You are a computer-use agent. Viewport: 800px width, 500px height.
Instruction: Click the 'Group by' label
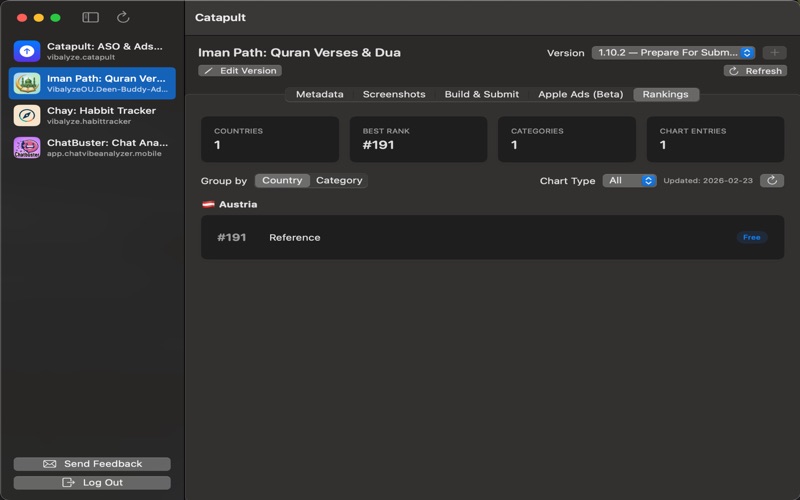(x=223, y=181)
